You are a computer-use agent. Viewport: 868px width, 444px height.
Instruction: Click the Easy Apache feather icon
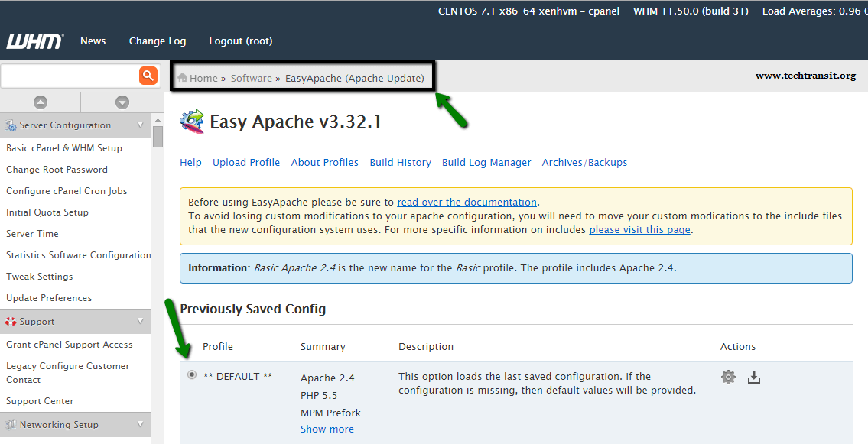click(192, 121)
